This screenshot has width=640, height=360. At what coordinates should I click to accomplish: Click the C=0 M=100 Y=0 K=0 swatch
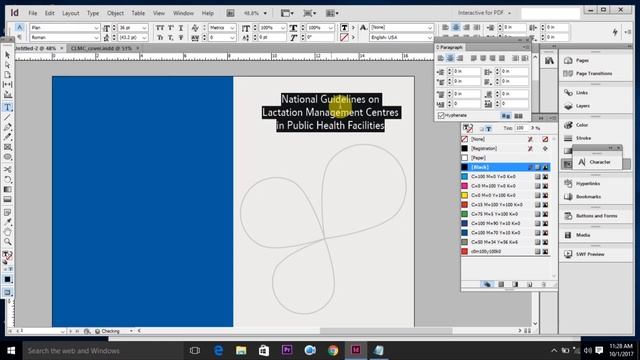[505, 186]
